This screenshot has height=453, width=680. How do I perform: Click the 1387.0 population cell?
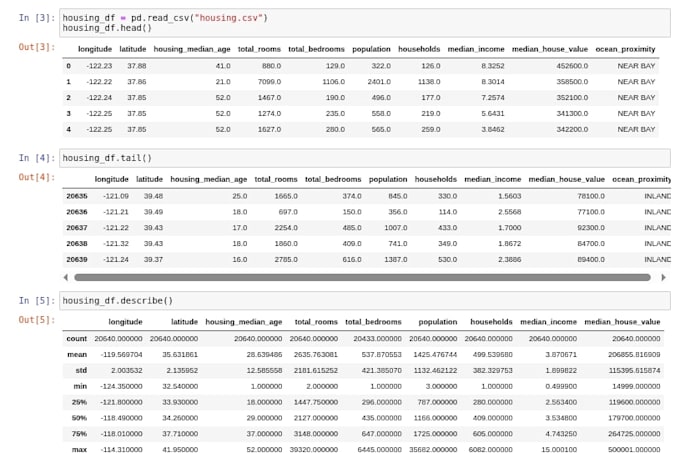tap(396, 260)
